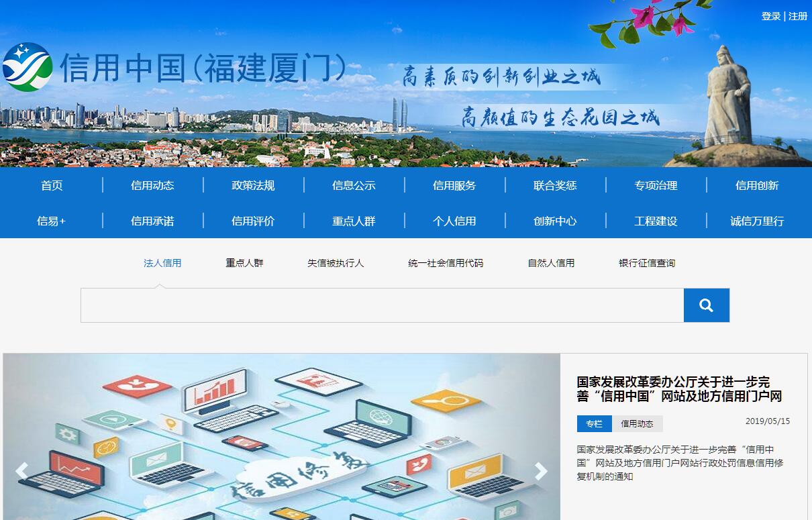Advance to next carousel slide arrow
This screenshot has width=812, height=520.
(x=541, y=471)
